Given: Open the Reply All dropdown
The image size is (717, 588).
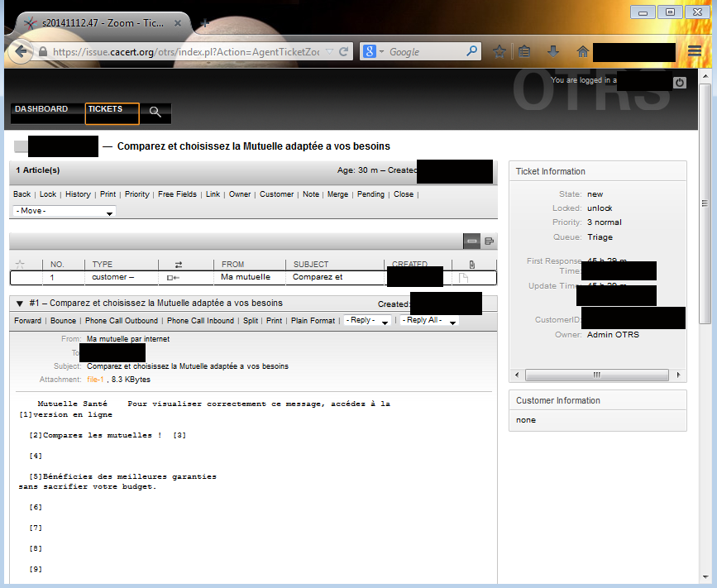Looking at the screenshot, I should pyautogui.click(x=428, y=321).
